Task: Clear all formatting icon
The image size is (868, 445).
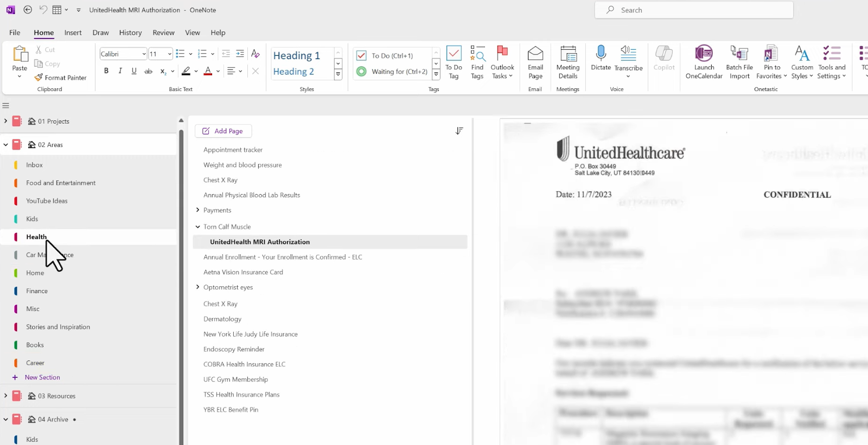Action: point(255,54)
